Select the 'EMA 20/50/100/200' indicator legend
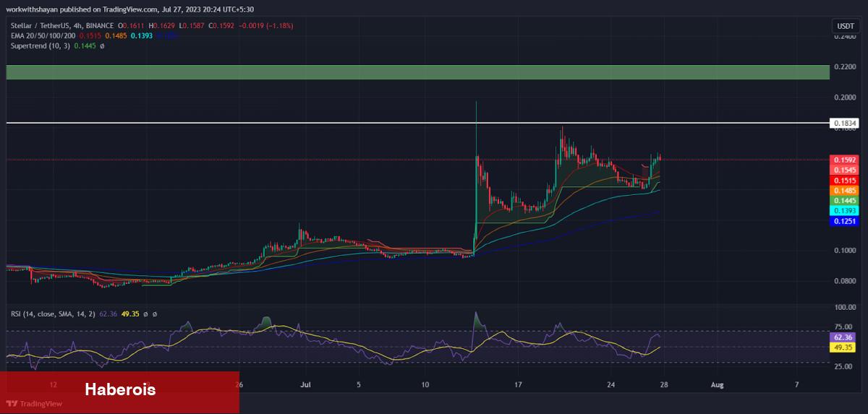 pos(43,35)
